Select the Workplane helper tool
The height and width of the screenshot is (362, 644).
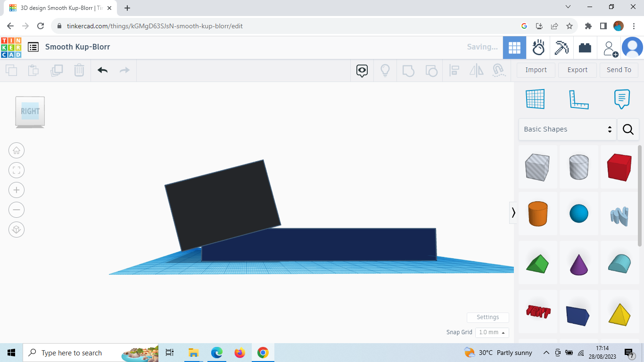535,99
